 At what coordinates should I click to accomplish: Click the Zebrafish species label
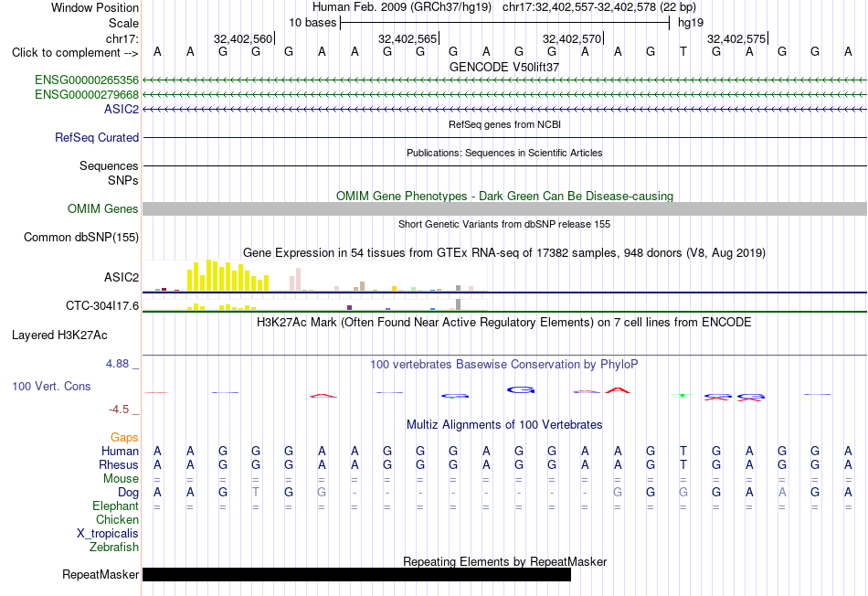tap(114, 547)
